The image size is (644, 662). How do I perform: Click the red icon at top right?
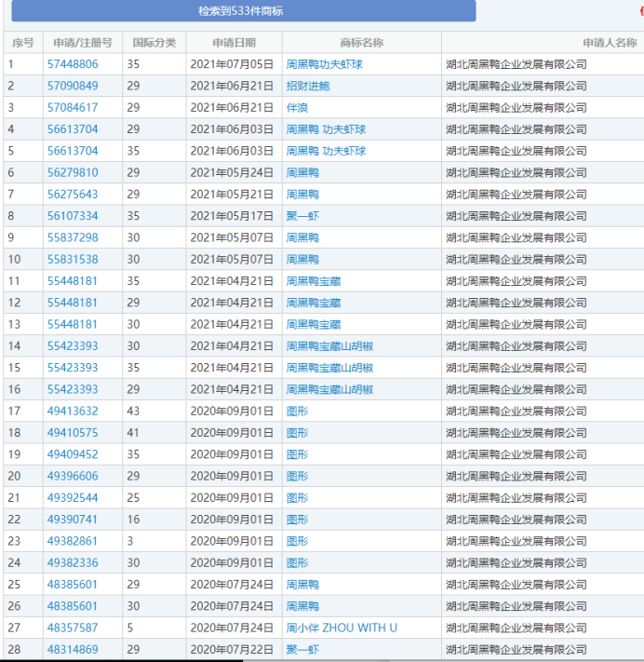(639, 9)
